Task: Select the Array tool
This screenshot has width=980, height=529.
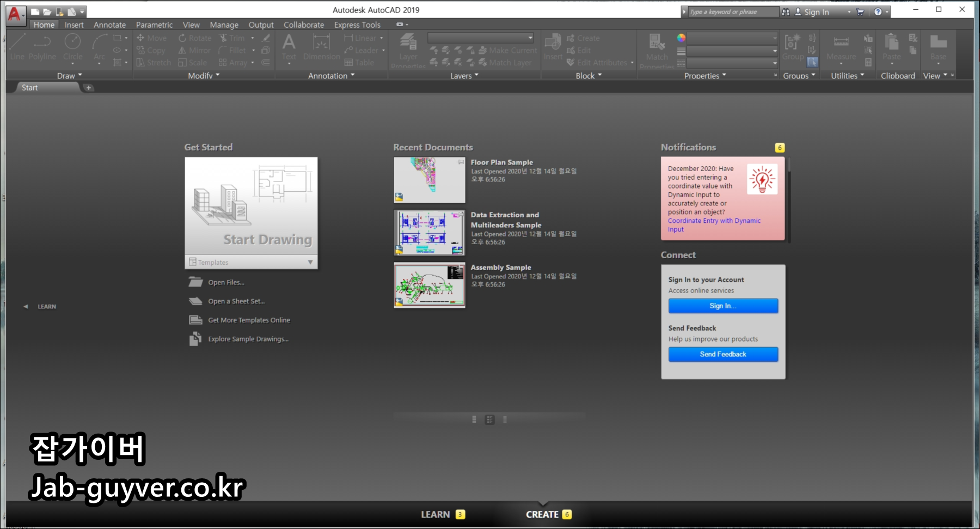Action: click(233, 63)
